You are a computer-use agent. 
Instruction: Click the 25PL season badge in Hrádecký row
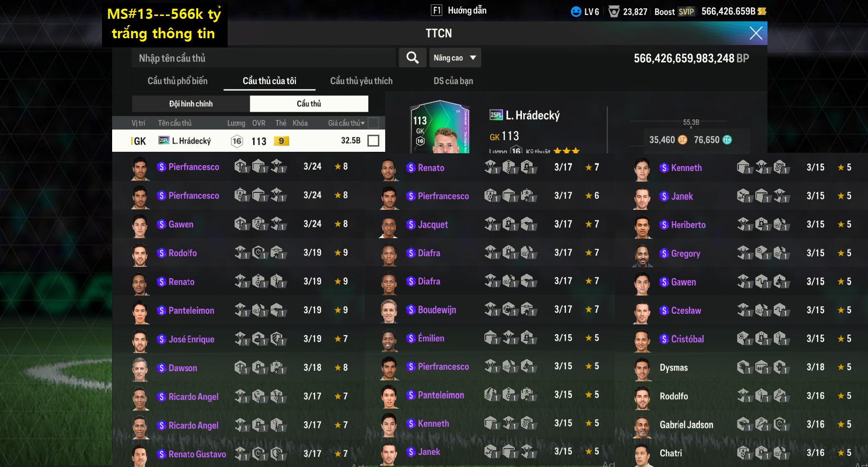[164, 140]
